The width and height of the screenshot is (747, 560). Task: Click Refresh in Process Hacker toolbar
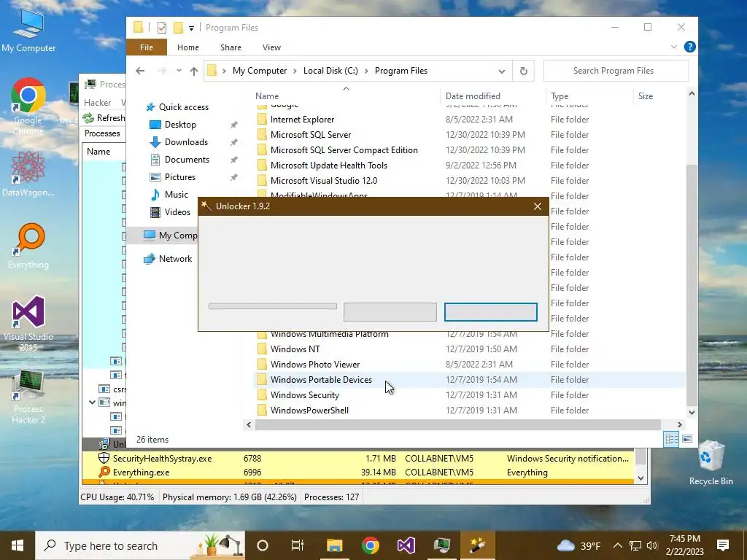pyautogui.click(x=104, y=117)
